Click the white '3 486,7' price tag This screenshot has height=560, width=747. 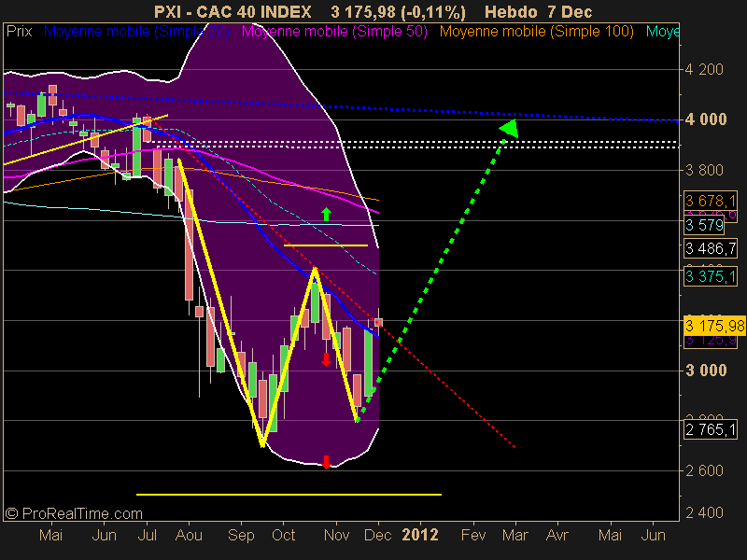711,248
